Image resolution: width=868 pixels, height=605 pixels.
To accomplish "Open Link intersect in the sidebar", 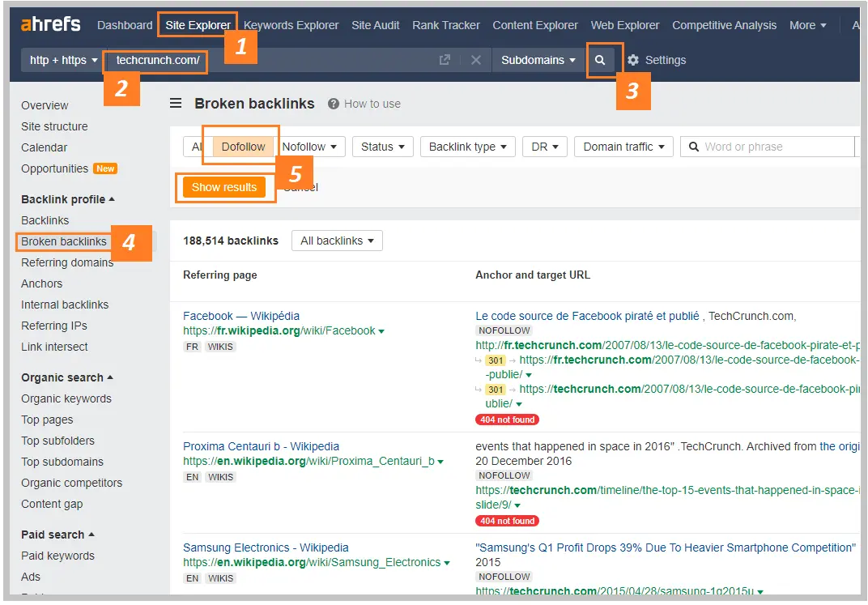I will 54,347.
